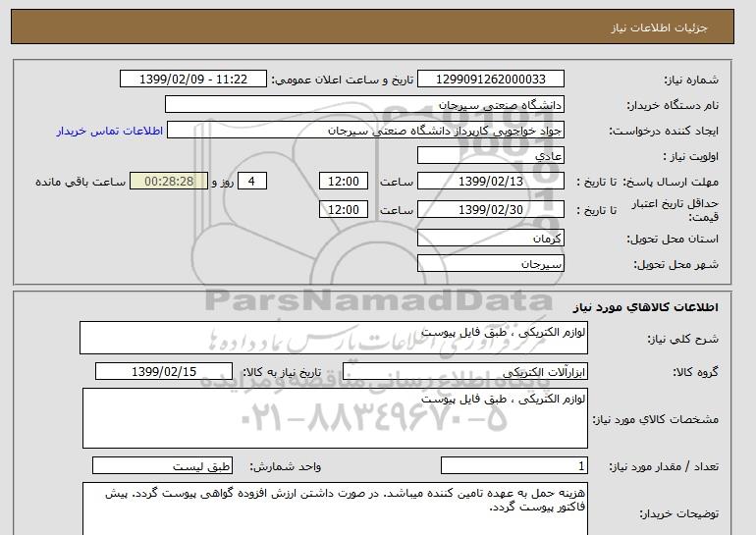Click remaining days field showing 4
756x535 pixels.
[251, 182]
